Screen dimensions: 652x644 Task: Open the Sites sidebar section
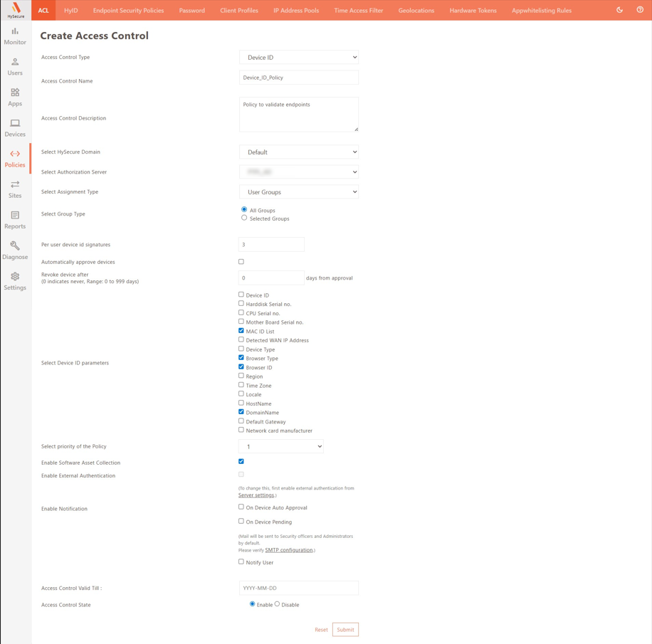[x=15, y=189]
